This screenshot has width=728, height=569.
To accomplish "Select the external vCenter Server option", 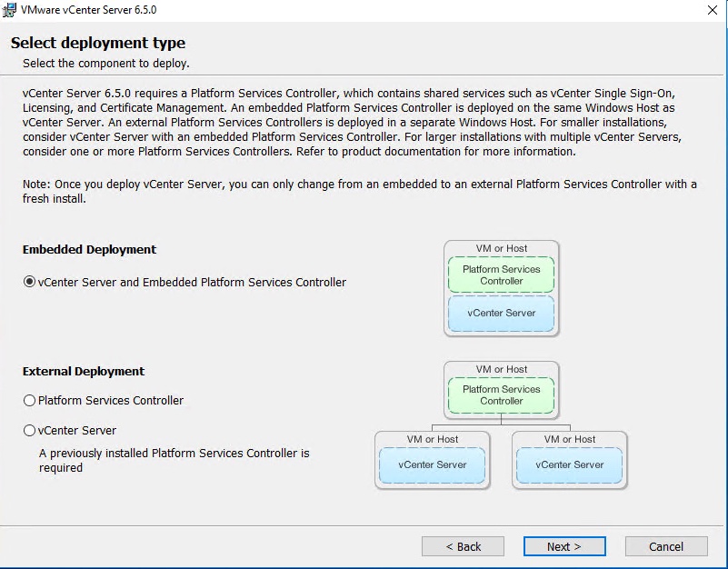I will (29, 430).
